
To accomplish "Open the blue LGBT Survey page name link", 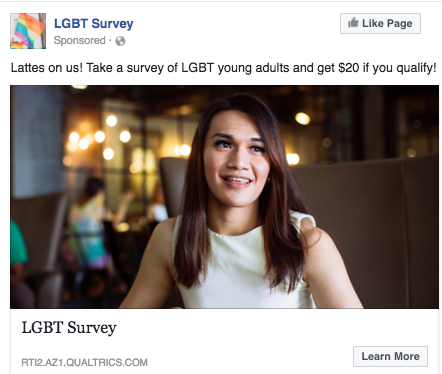I will pos(94,24).
